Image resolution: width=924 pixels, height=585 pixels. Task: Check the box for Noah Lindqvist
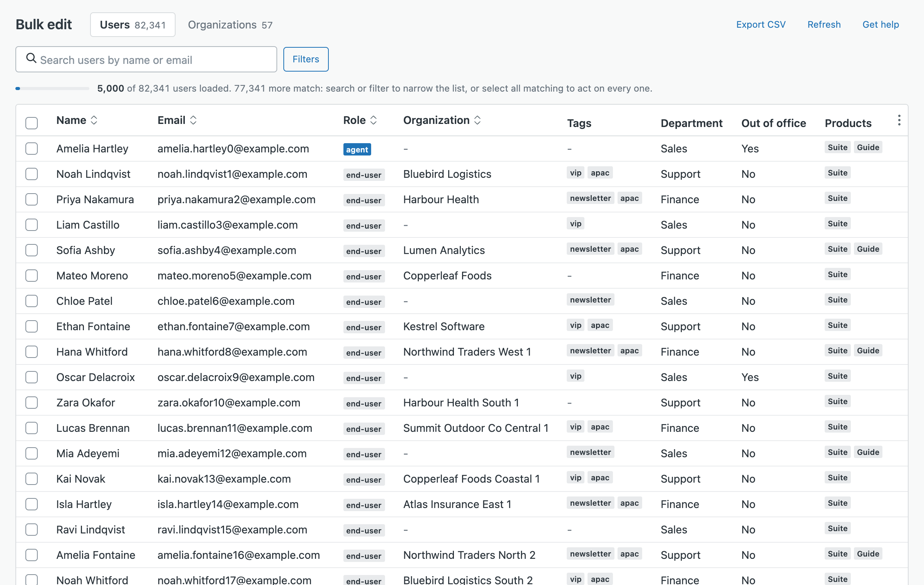click(32, 174)
